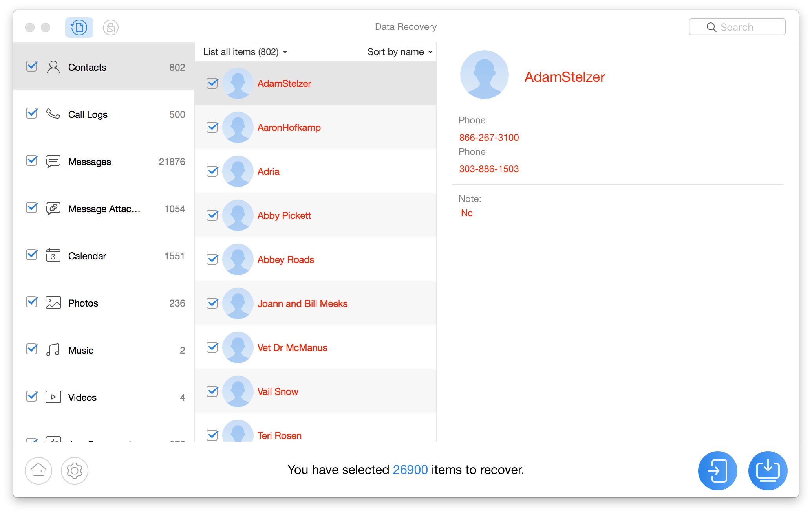Image resolution: width=812 pixels, height=514 pixels.
Task: Click the Calendar category icon
Action: coord(54,255)
